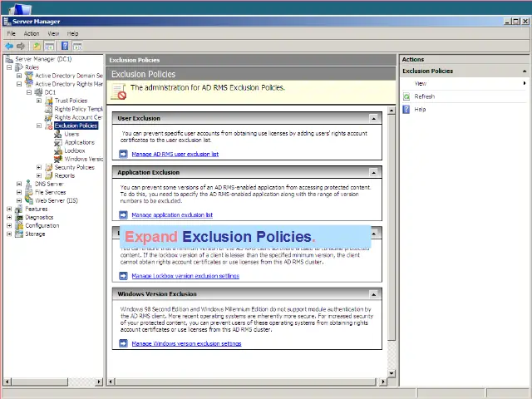Toggle the Action pane toolbar icon
Image resolution: width=532 pixels, height=399 pixels.
(x=77, y=46)
